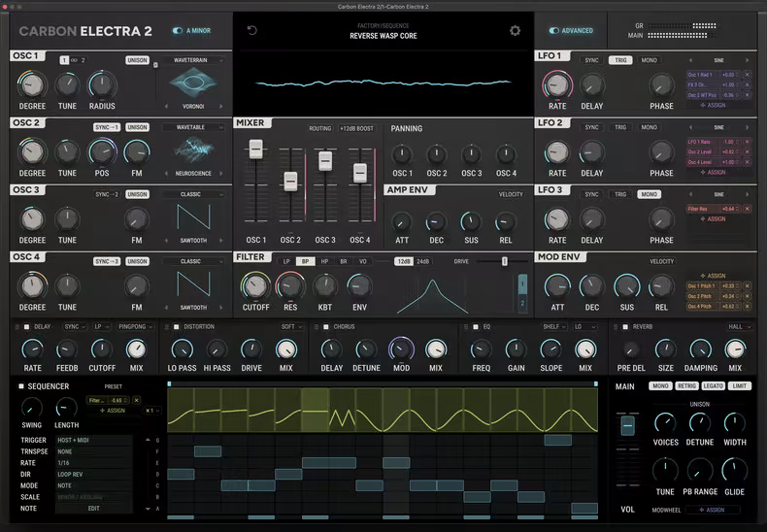Screen dimensions: 767x532
Task: Click the REVERSE WASP CORE preset name
Action: click(383, 36)
